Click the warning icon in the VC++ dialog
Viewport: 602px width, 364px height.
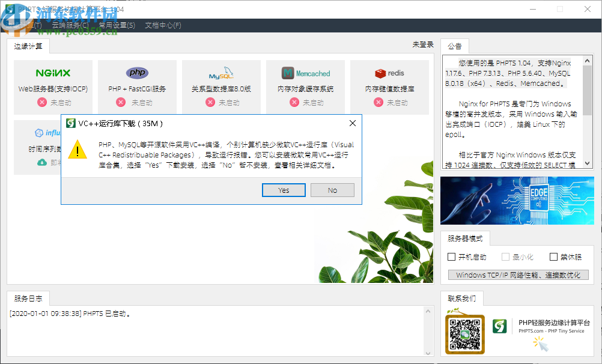coord(77,151)
